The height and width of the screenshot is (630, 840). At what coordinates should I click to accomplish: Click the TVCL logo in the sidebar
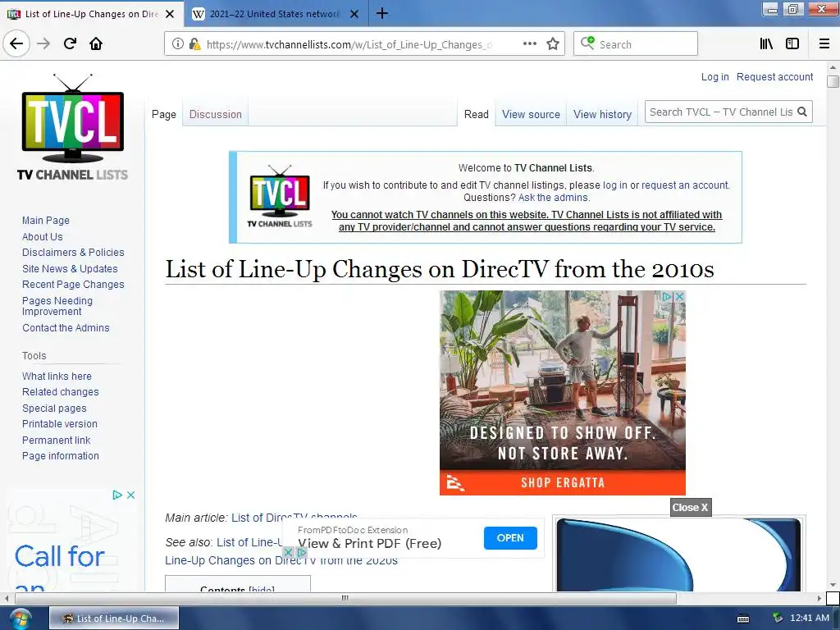point(73,127)
